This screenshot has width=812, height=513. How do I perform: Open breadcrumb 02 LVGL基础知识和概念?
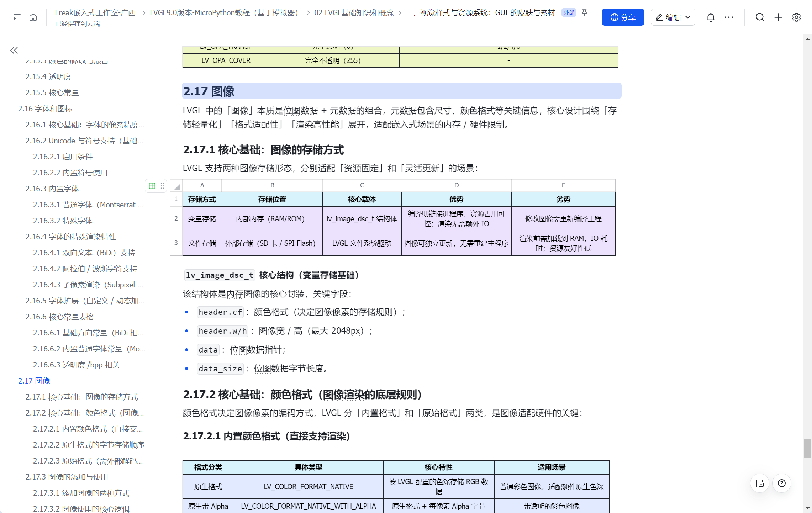[354, 13]
